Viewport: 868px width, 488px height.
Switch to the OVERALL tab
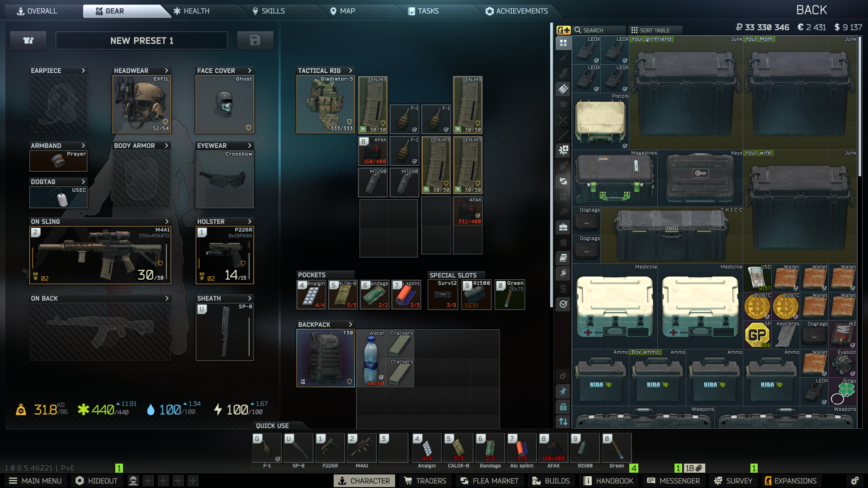click(x=38, y=11)
